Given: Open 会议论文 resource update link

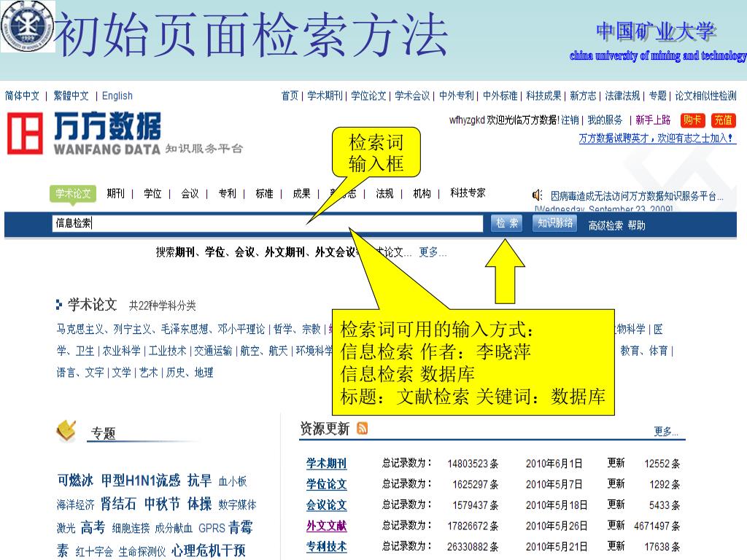Looking at the screenshot, I should point(326,505).
